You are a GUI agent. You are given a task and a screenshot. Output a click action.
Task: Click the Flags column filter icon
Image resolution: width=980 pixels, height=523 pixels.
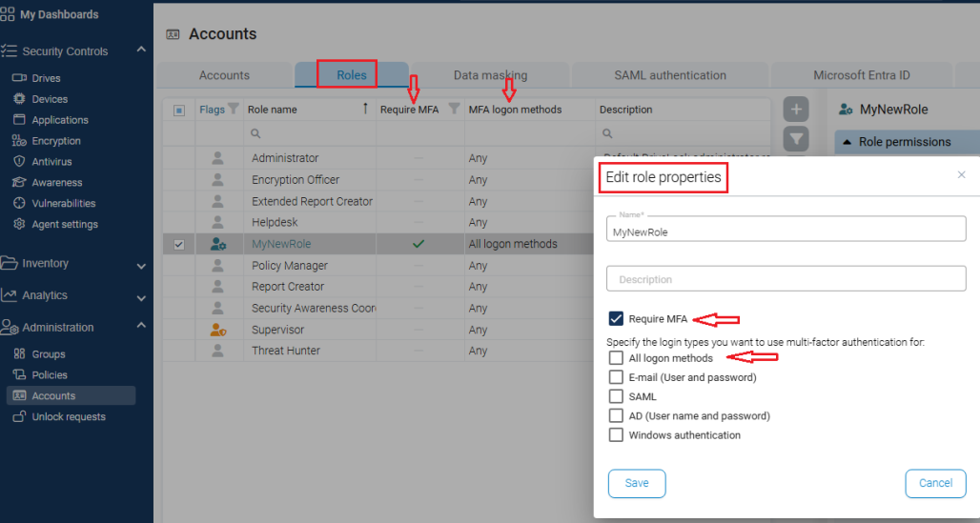pos(234,110)
